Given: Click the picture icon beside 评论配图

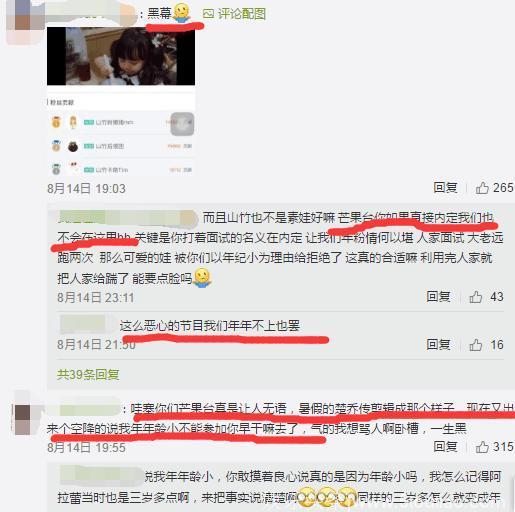Looking at the screenshot, I should tap(208, 14).
